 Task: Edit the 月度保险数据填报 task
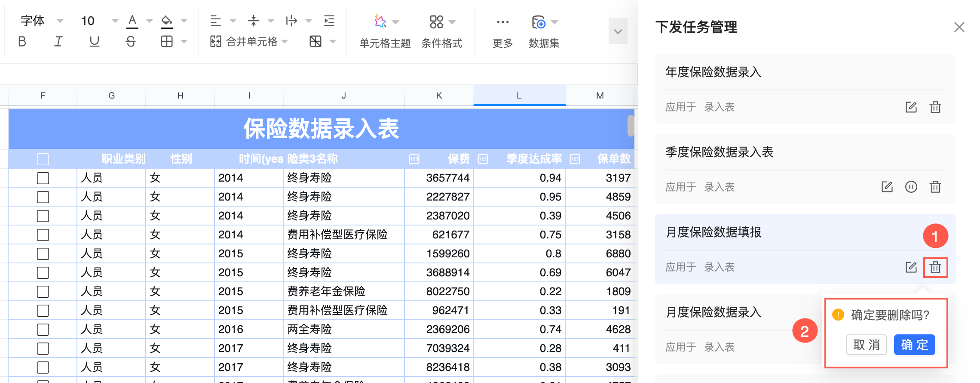[911, 267]
